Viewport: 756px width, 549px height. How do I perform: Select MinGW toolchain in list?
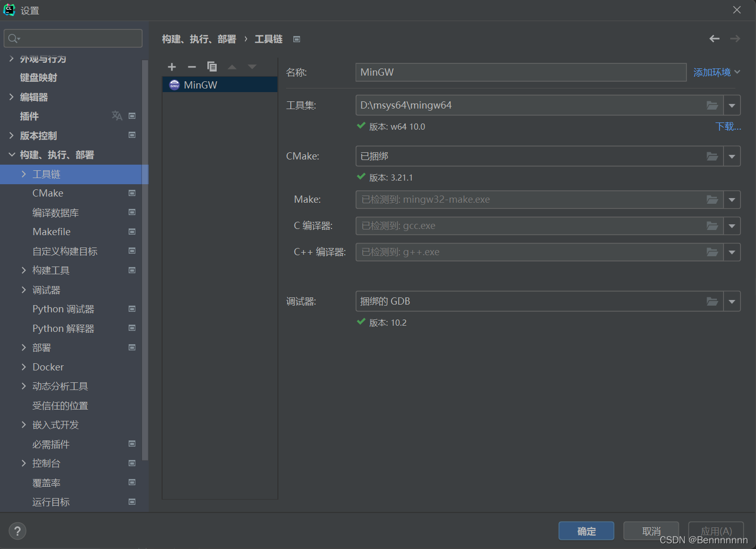(x=220, y=85)
